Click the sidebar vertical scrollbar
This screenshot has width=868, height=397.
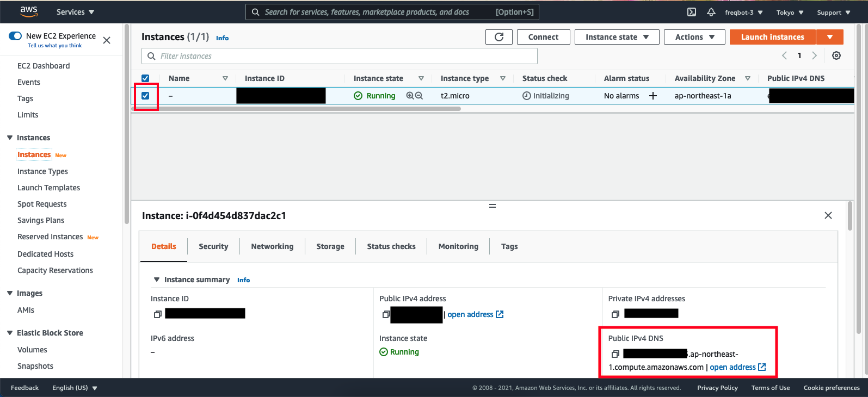tap(127, 124)
